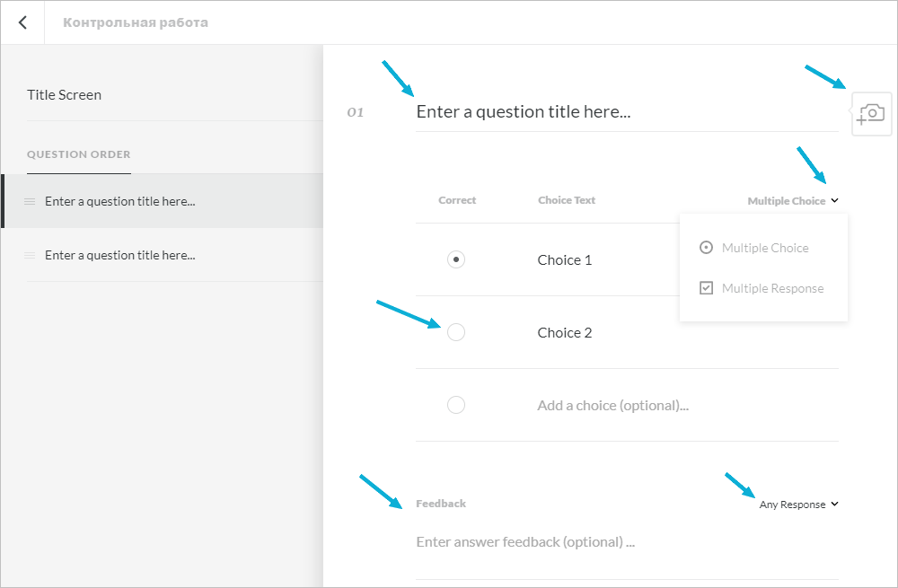Select the Question Order tab
Screen dimensions: 898x588
click(x=79, y=154)
